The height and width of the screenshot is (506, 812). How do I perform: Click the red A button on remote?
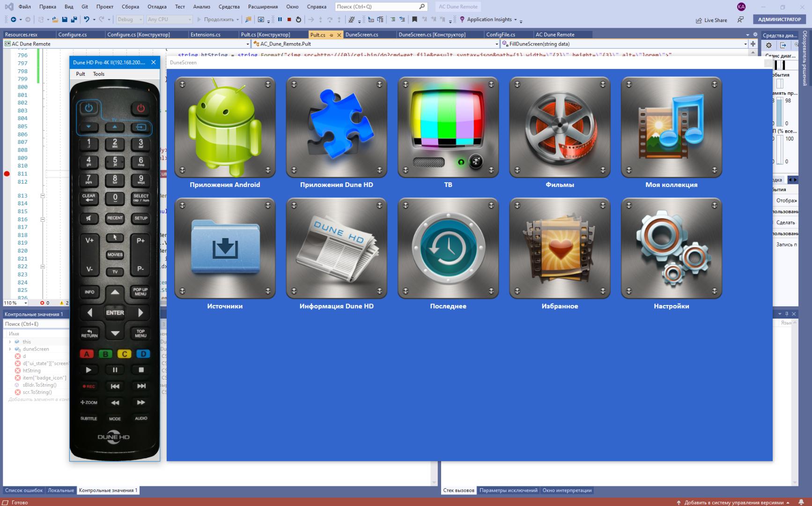pyautogui.click(x=87, y=354)
